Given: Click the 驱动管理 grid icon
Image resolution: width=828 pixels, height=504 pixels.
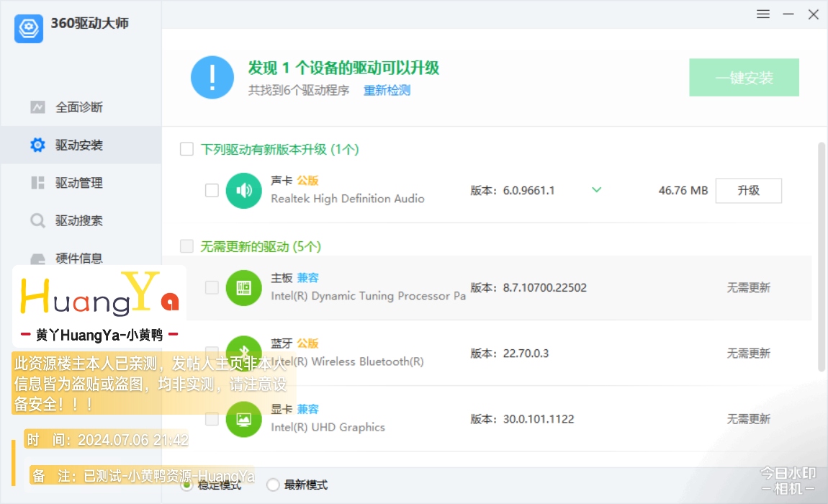Looking at the screenshot, I should pos(37,183).
